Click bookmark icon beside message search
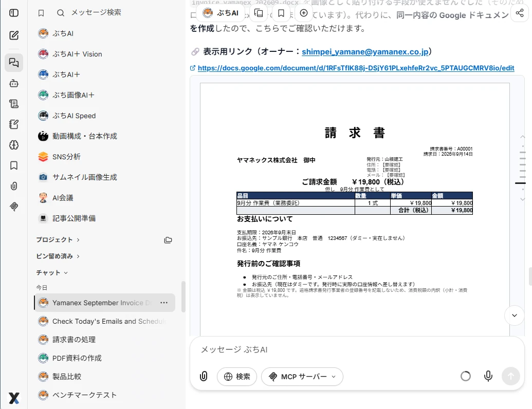The image size is (532, 409). point(41,13)
